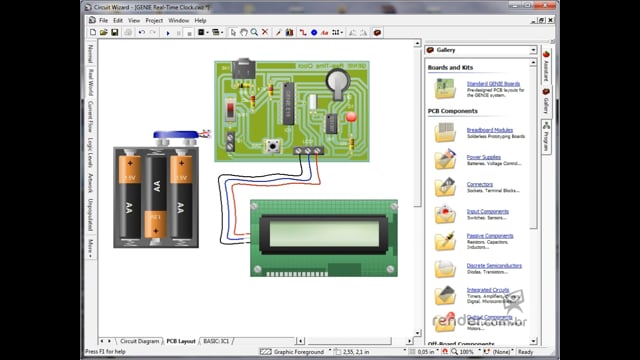This screenshot has height=360, width=640.
Task: Toggle the Current Flow view style
Action: pyautogui.click(x=91, y=116)
